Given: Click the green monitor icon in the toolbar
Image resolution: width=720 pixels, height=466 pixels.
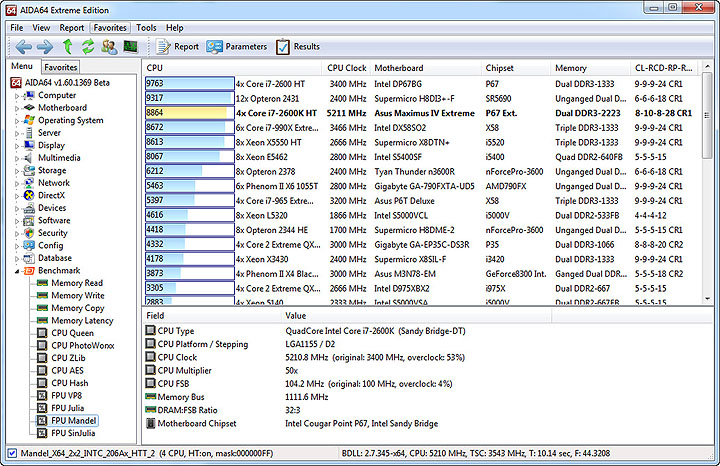Looking at the screenshot, I should click(x=130, y=46).
